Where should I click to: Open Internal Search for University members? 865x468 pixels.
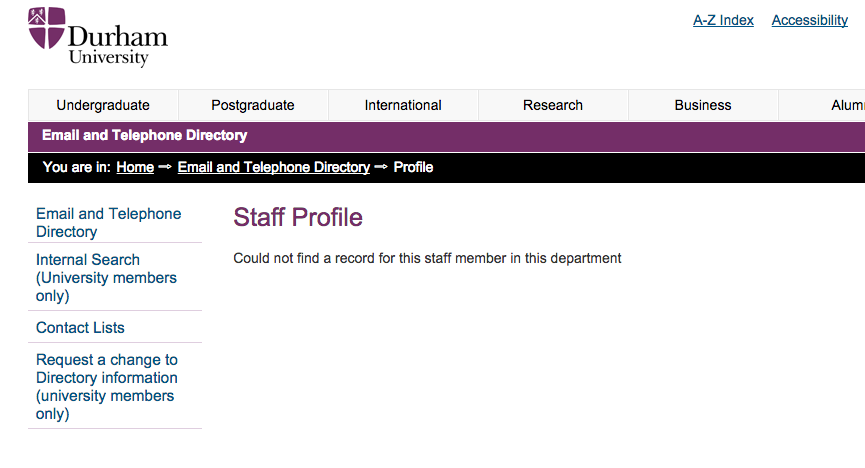tap(106, 278)
